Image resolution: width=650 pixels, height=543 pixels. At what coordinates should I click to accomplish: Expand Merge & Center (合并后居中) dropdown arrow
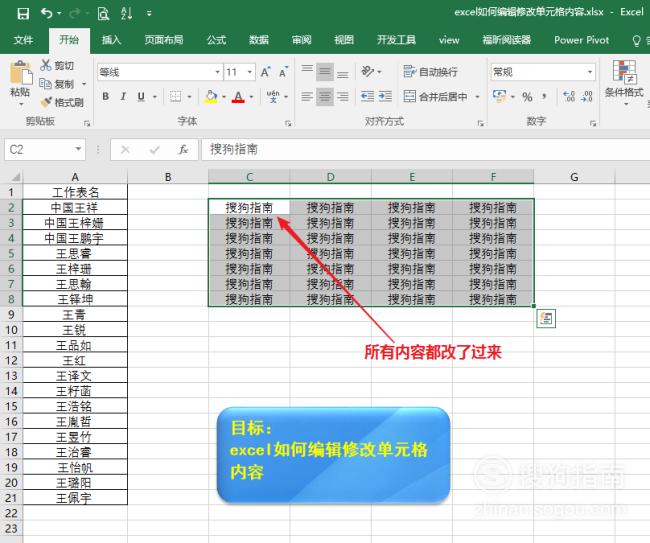pos(477,97)
